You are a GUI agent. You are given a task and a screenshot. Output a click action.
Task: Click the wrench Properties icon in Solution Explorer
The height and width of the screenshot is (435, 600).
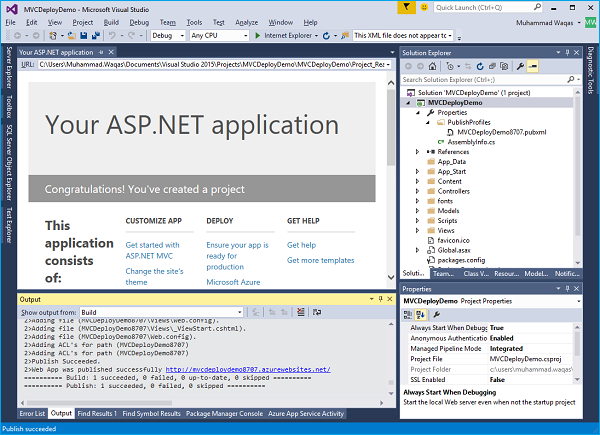pyautogui.click(x=520, y=65)
